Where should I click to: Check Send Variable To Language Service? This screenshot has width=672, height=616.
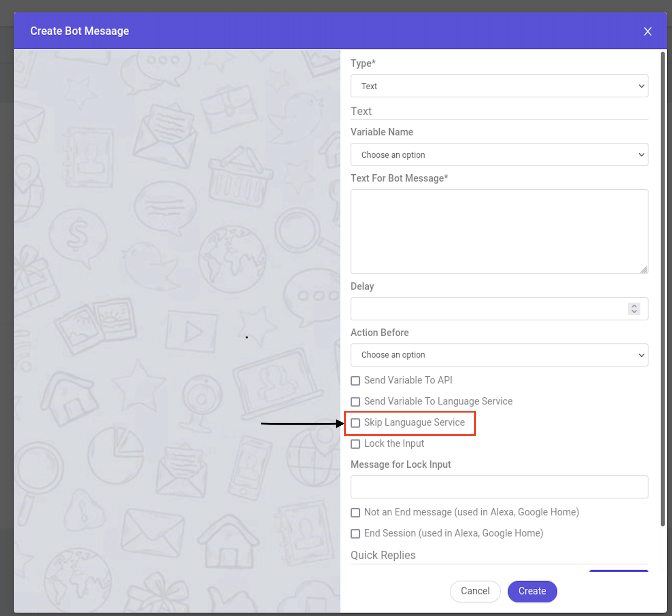(355, 402)
